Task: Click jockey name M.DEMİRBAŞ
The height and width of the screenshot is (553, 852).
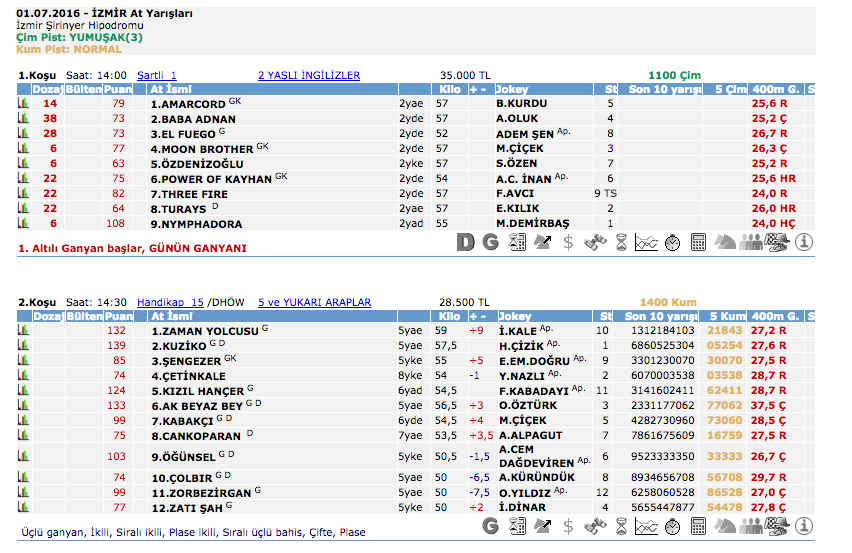Action: [x=532, y=224]
